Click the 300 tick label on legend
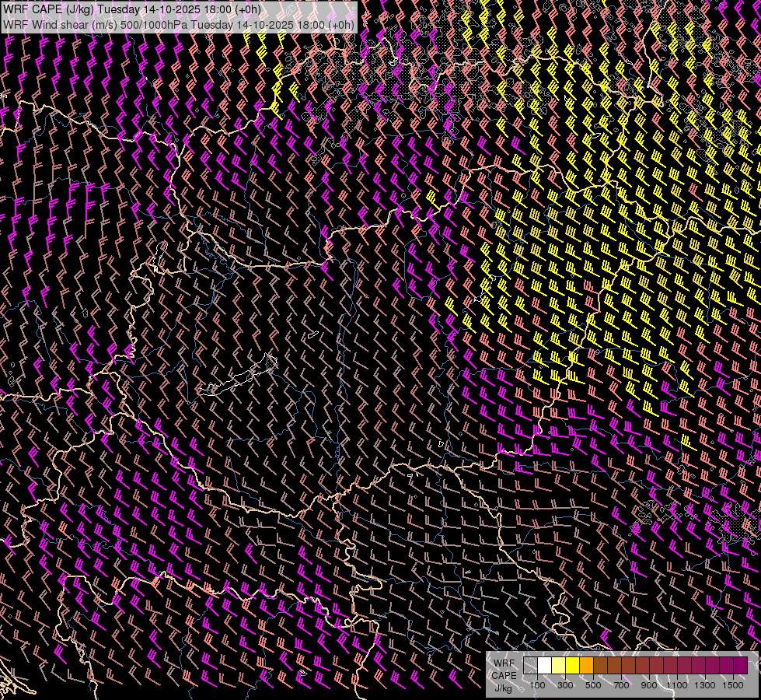 (x=565, y=685)
